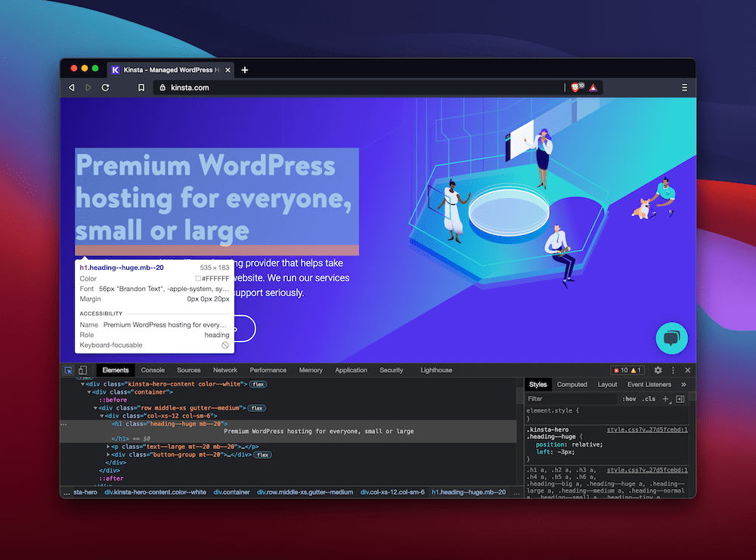Open the Network tab in DevTools
This screenshot has height=560, width=756.
(225, 370)
